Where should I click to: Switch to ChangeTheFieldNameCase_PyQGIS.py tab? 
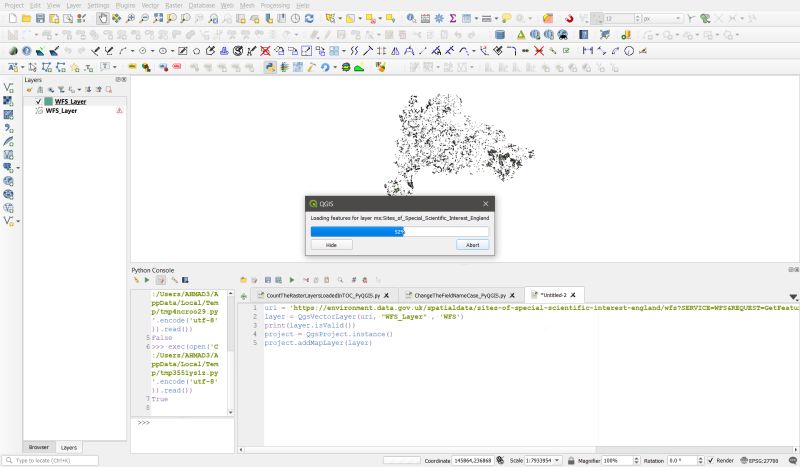pyautogui.click(x=460, y=296)
